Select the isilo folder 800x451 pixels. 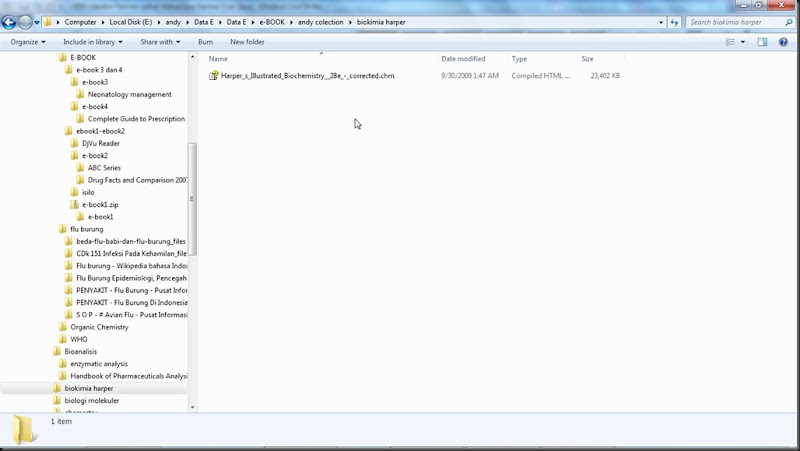pyautogui.click(x=88, y=192)
